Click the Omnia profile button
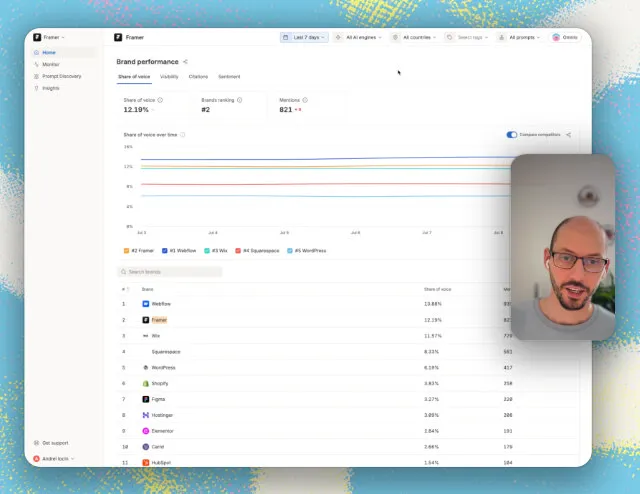This screenshot has height=494, width=640. click(565, 37)
